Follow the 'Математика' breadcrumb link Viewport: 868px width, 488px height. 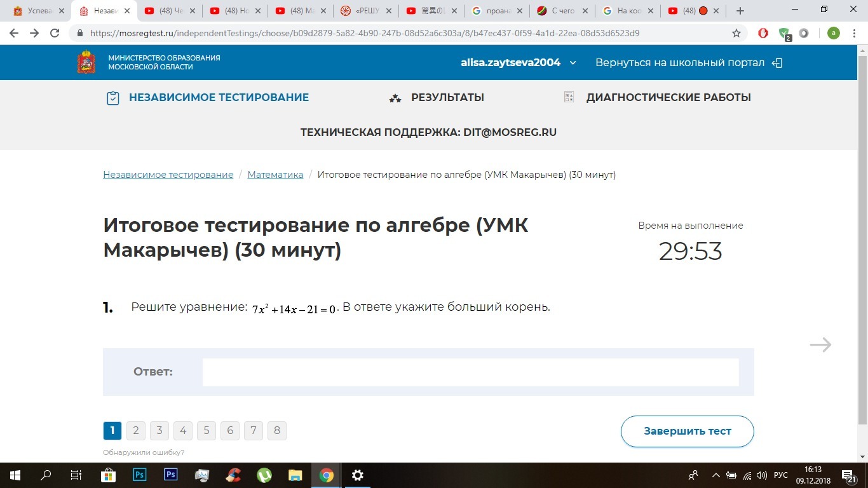pyautogui.click(x=275, y=175)
